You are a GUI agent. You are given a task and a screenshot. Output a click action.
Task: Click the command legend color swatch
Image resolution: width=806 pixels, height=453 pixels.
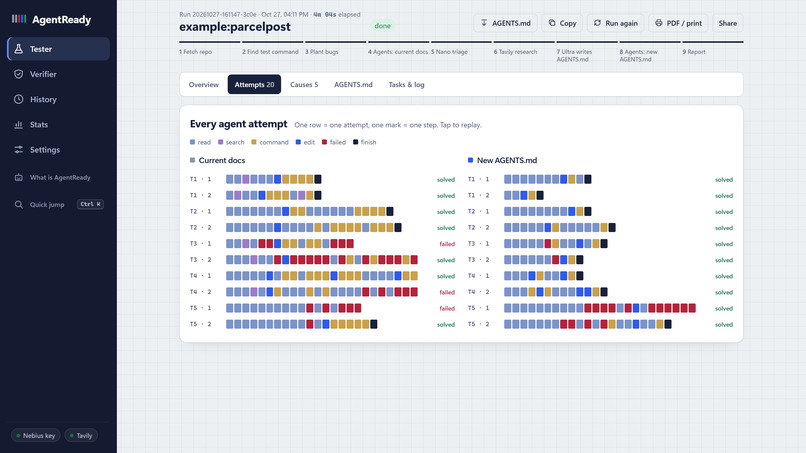coord(254,142)
